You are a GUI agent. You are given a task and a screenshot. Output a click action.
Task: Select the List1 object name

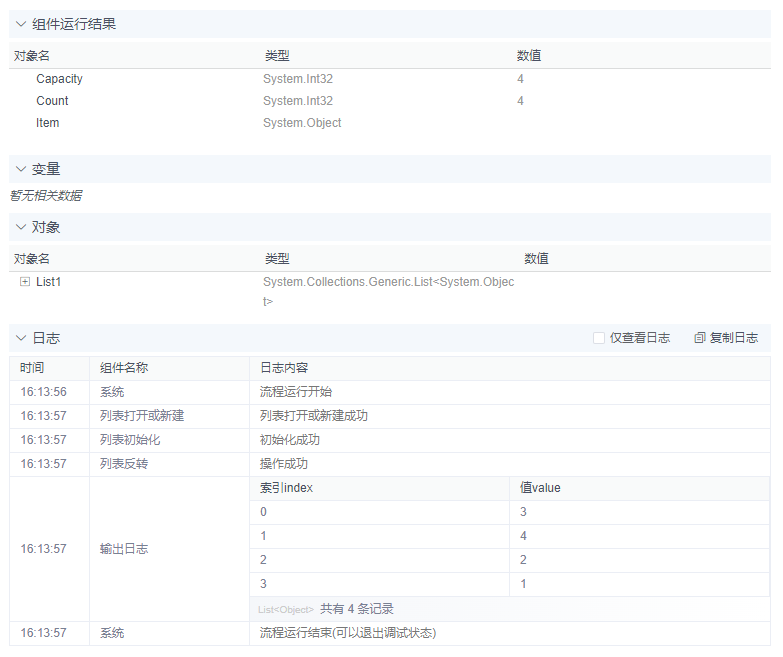coord(48,282)
